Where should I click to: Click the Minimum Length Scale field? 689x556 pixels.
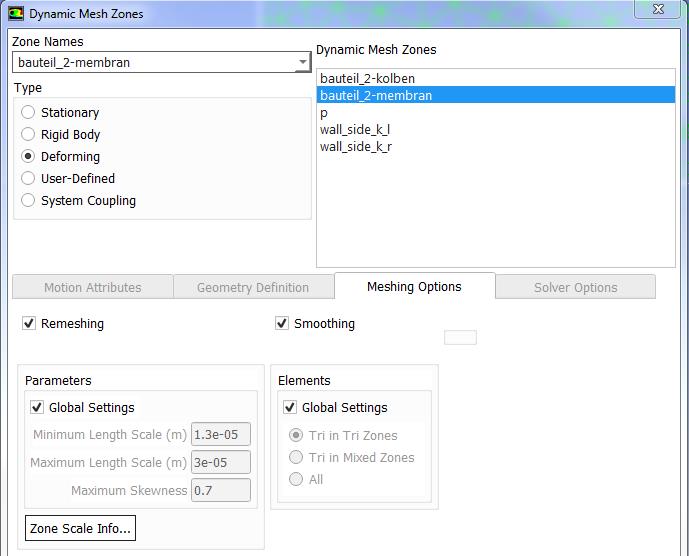pos(221,434)
